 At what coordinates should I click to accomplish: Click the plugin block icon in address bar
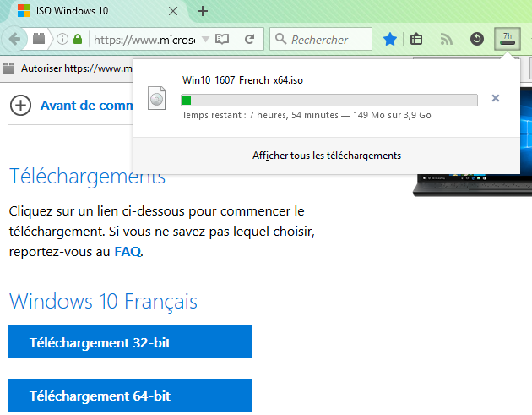point(39,39)
